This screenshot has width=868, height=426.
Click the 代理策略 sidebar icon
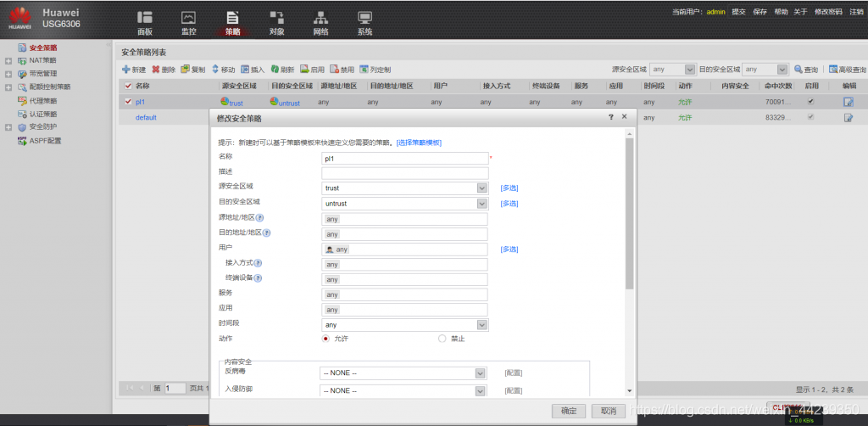coord(23,101)
